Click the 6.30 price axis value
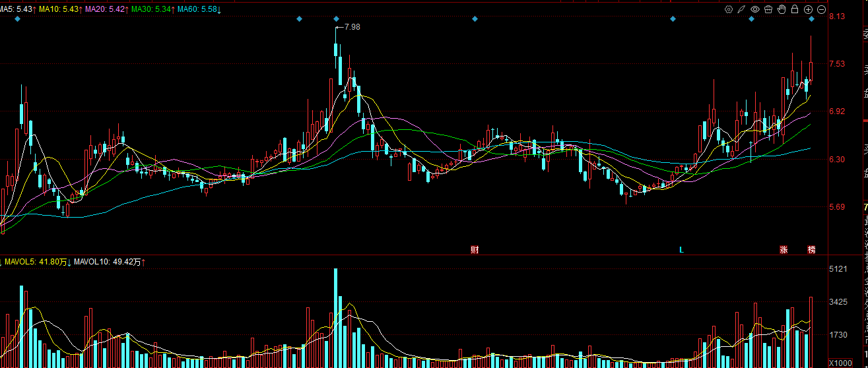The width and height of the screenshot is (868, 368). 837,159
